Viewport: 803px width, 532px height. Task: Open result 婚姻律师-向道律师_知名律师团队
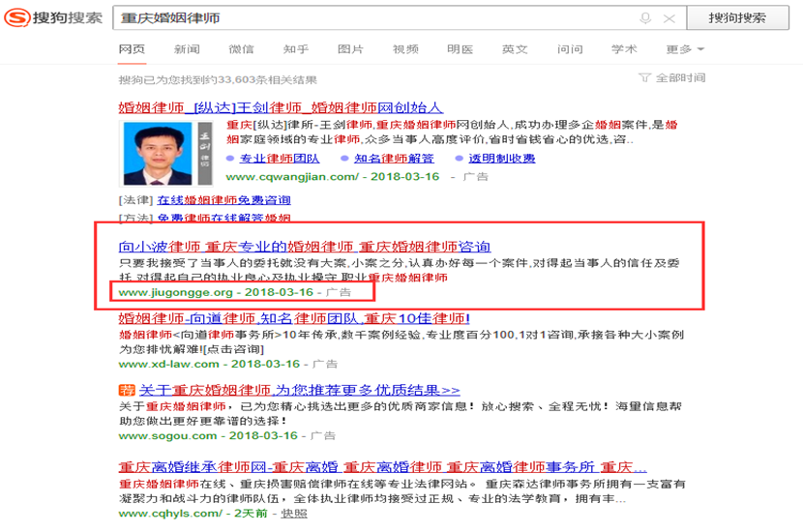pos(294,318)
